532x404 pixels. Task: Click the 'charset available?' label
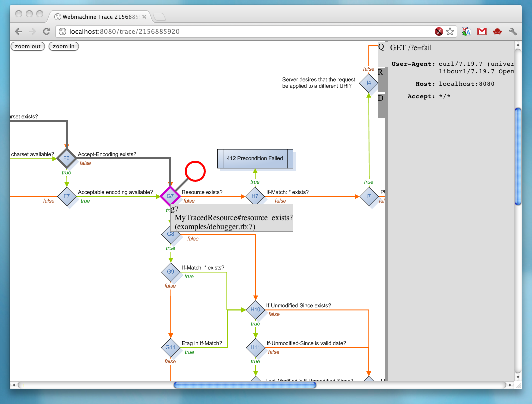(32, 154)
